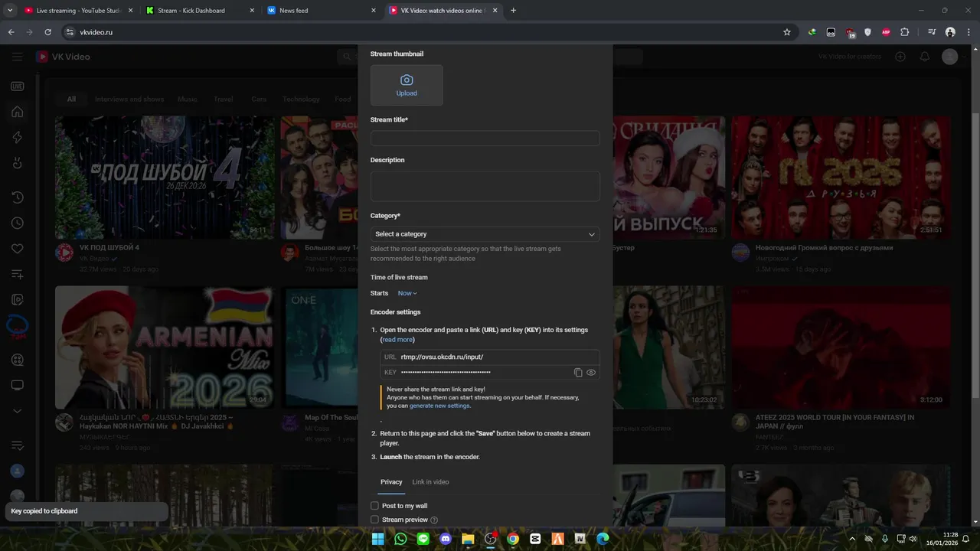Click the camera Upload thumbnail icon
The image size is (980, 551).
(407, 80)
